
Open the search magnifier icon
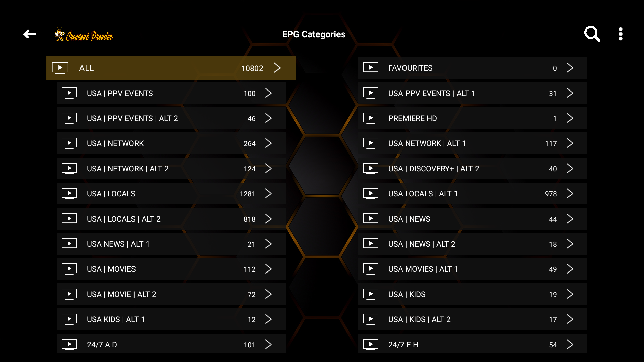click(592, 34)
